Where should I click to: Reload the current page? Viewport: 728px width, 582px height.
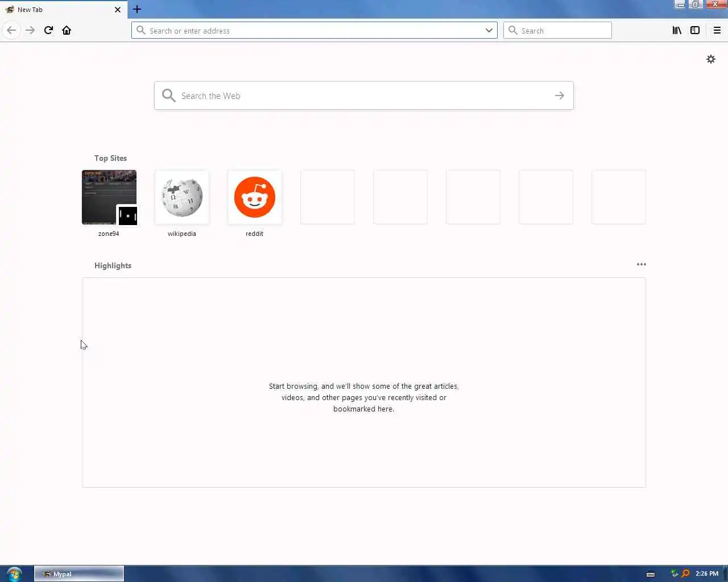click(48, 30)
